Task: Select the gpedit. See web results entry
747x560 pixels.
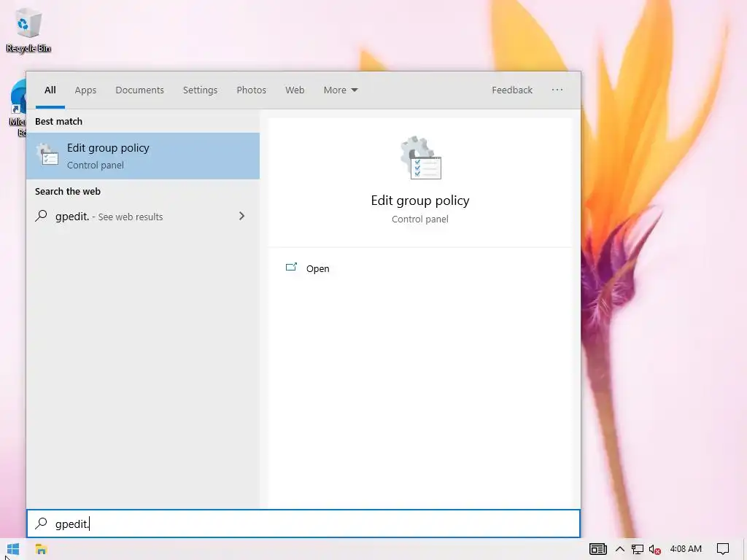Action: (x=143, y=216)
